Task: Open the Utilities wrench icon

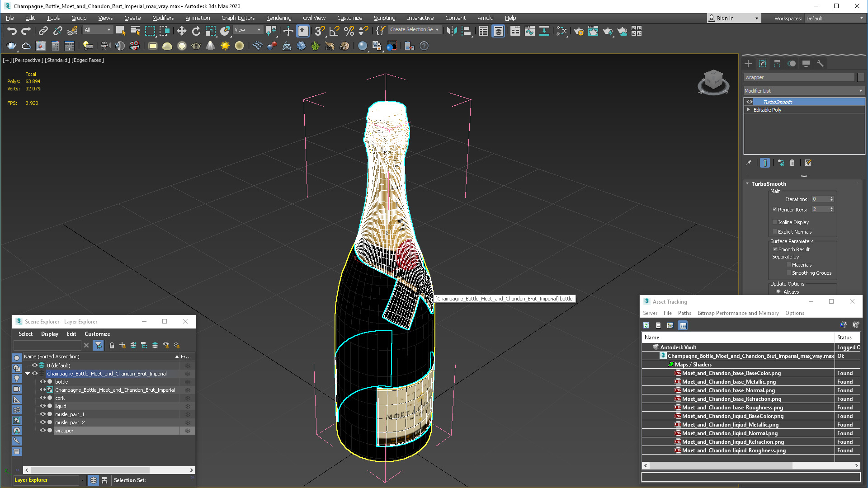Action: coord(821,64)
